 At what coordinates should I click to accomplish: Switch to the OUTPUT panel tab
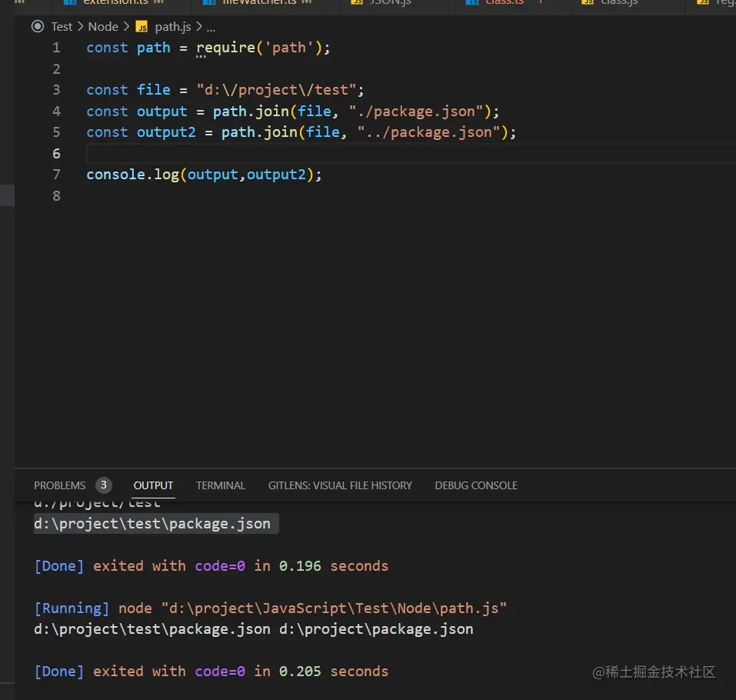pyautogui.click(x=154, y=485)
